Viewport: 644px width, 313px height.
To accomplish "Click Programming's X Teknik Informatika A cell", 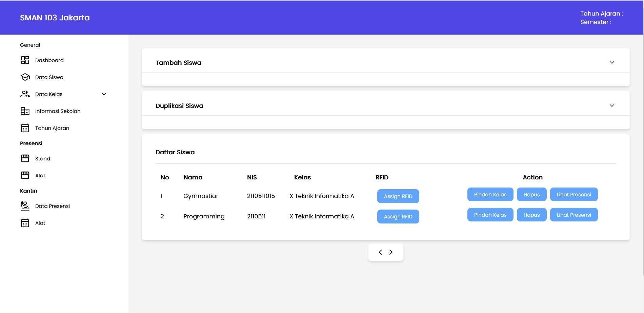I will 322,216.
